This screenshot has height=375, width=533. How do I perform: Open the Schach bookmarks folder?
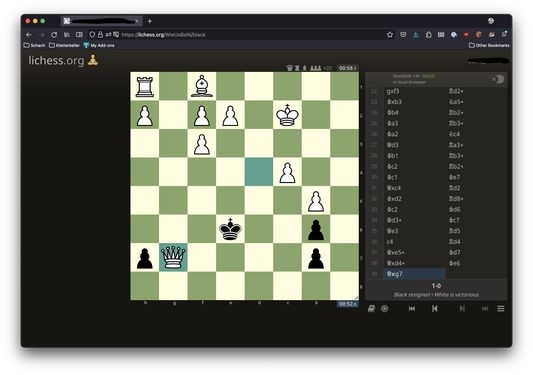click(x=34, y=45)
